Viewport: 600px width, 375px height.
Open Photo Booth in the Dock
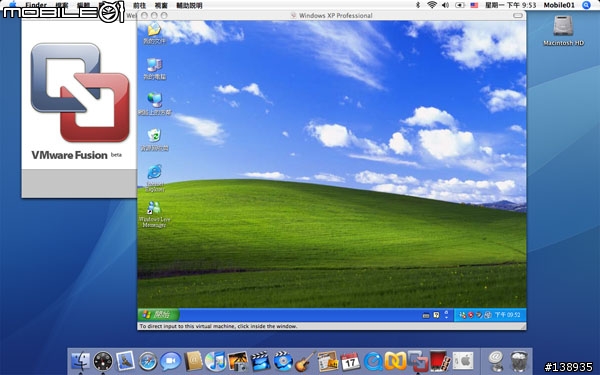click(x=440, y=361)
